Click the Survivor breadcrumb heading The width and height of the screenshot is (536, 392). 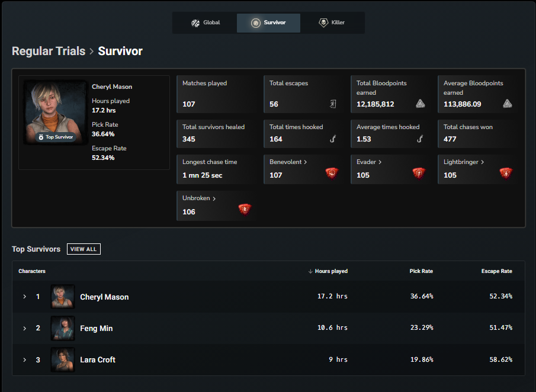click(x=120, y=51)
